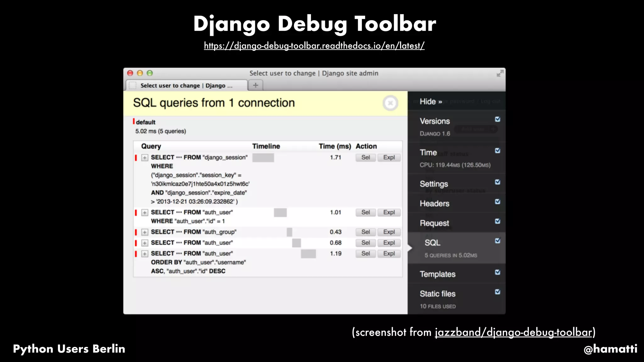This screenshot has height=362, width=644.
Task: Click the timeline bar of 1.01 ms query
Action: (x=280, y=212)
